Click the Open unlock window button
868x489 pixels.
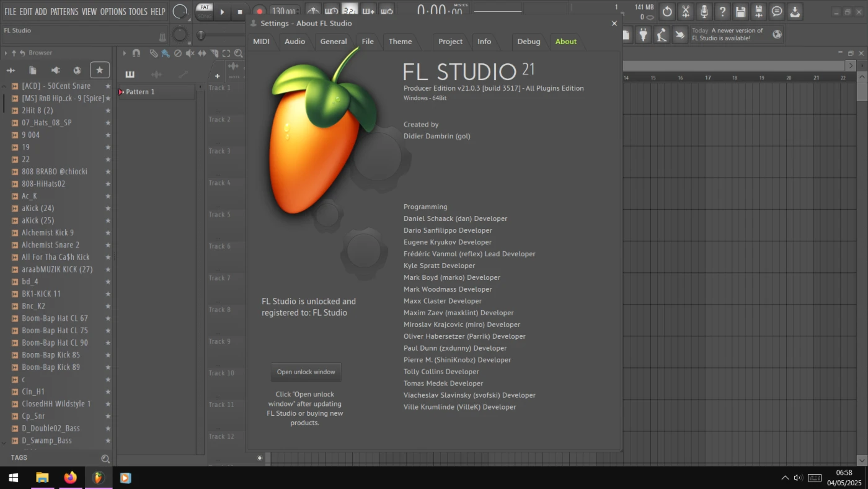(306, 372)
